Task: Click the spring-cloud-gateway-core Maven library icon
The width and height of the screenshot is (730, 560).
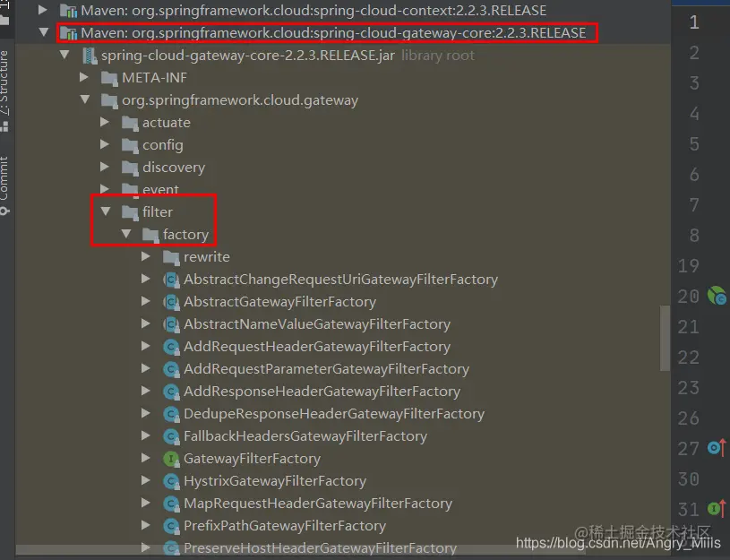Action: (68, 33)
